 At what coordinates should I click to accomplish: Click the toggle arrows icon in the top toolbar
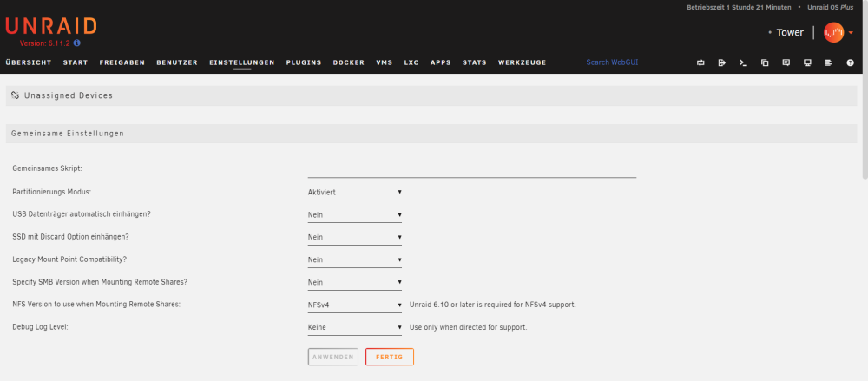coord(700,62)
